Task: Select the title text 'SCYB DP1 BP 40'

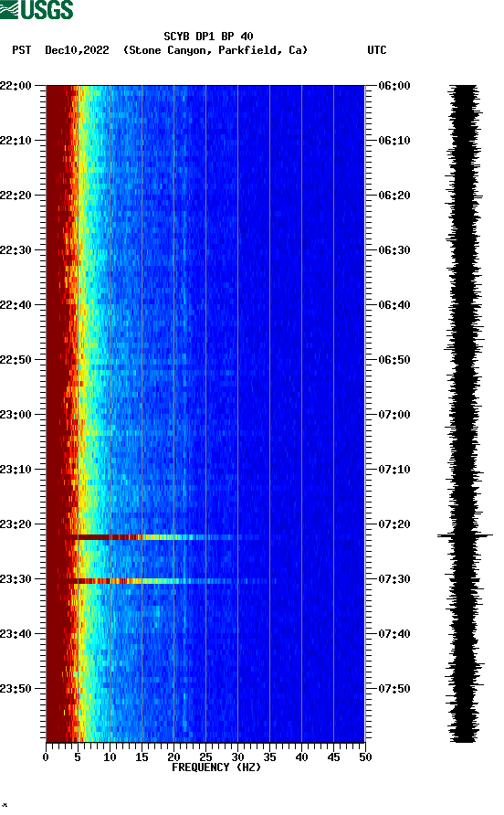Action: point(208,37)
